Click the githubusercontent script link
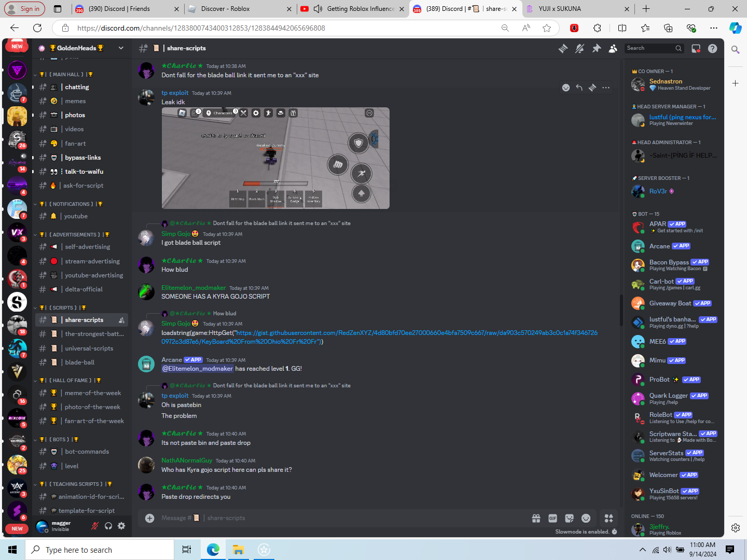747x560 pixels. 380,337
